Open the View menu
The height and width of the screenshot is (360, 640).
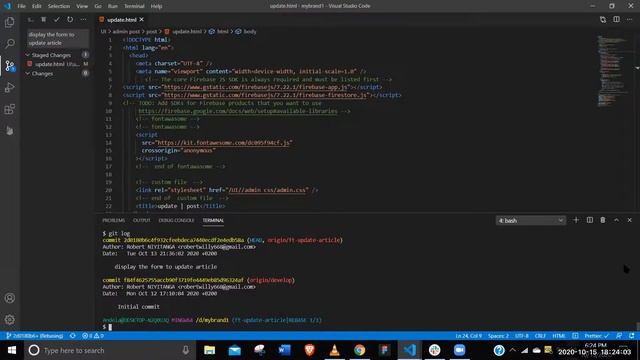[x=82, y=6]
